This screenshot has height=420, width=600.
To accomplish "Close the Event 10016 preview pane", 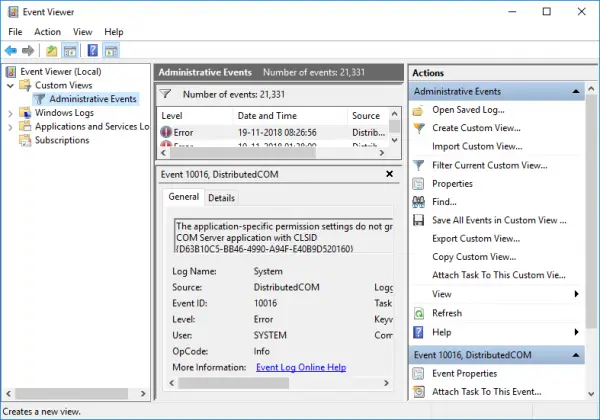I will pos(390,174).
